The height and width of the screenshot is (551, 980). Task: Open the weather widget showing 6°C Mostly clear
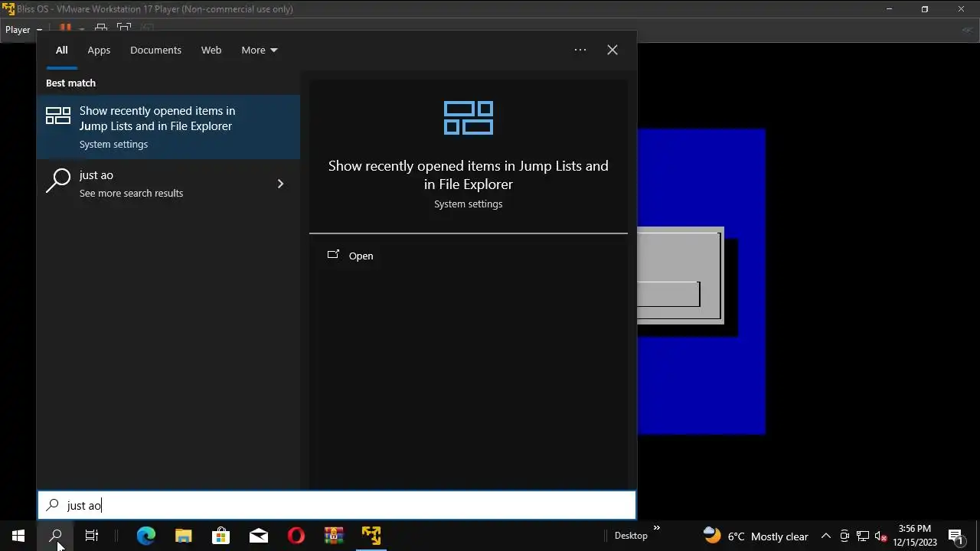(x=756, y=536)
